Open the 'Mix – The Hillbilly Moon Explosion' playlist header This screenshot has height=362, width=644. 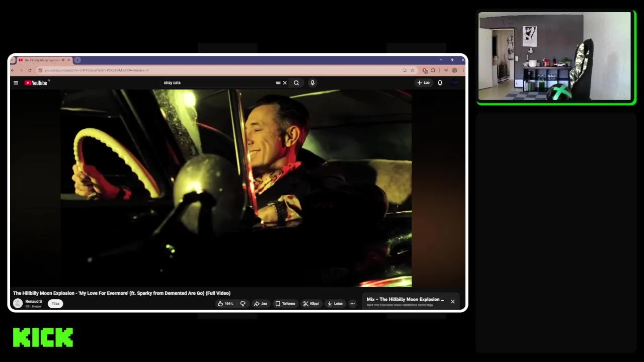coord(406,300)
